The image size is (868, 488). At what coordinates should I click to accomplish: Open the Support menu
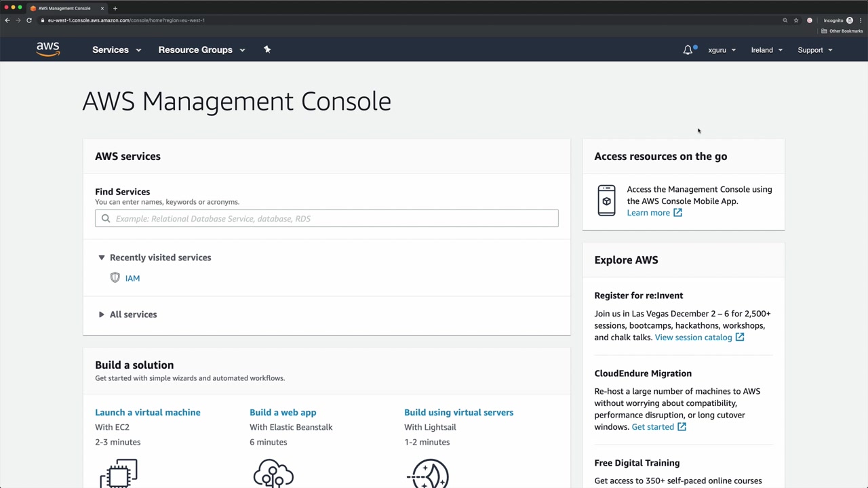tap(814, 50)
